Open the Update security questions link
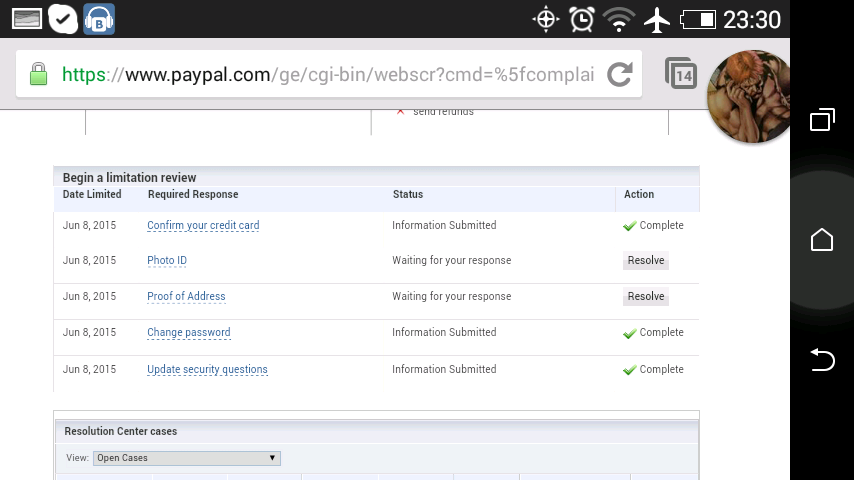 coord(207,370)
